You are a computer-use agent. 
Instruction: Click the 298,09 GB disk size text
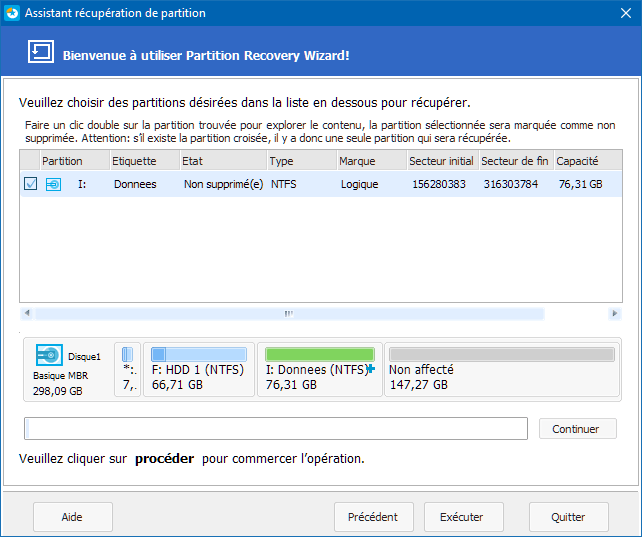coord(58,391)
